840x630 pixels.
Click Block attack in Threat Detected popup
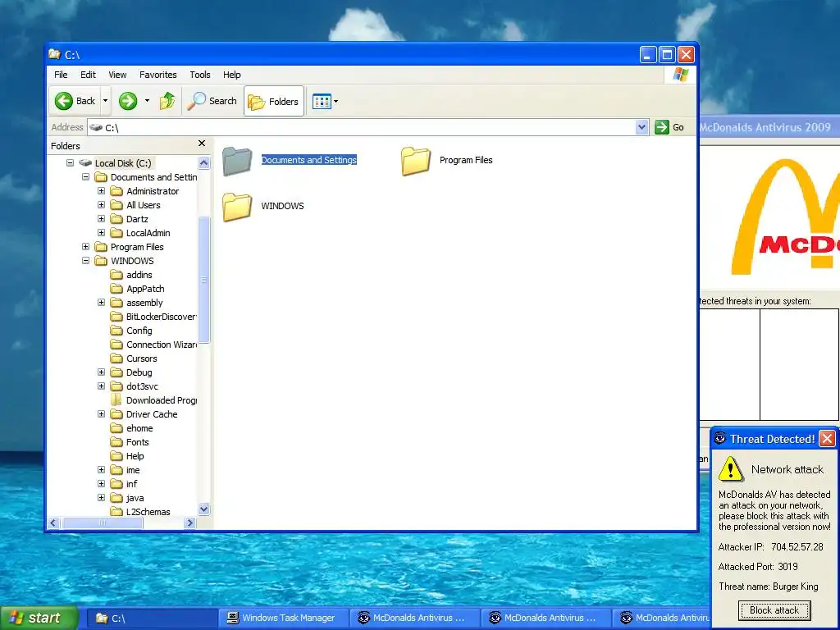click(774, 610)
